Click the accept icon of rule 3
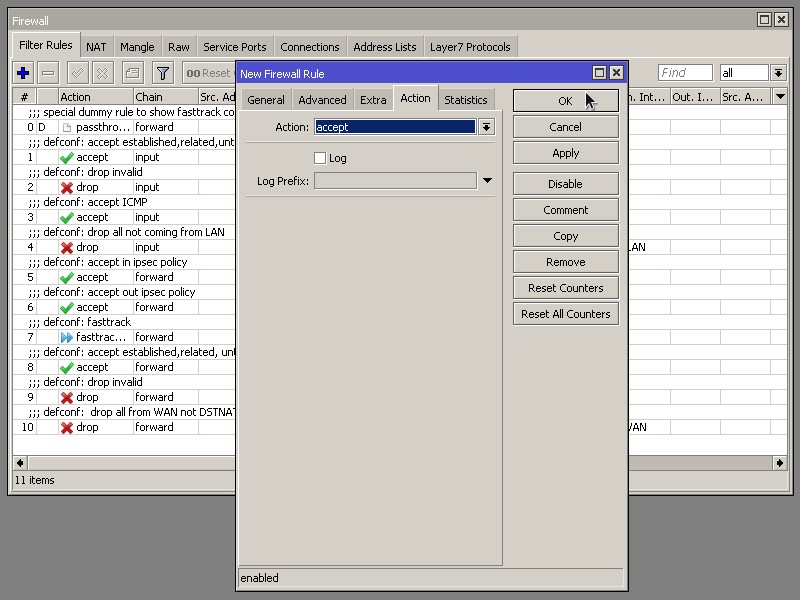 [67, 217]
